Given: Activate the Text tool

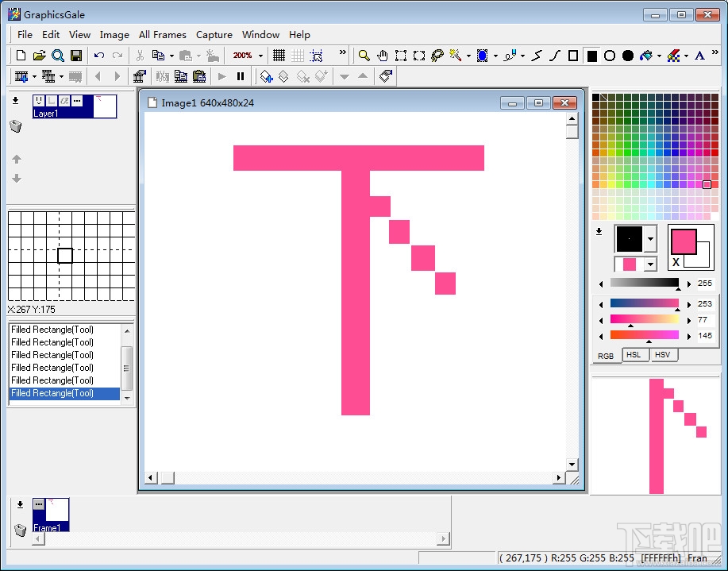Looking at the screenshot, I should tap(699, 56).
